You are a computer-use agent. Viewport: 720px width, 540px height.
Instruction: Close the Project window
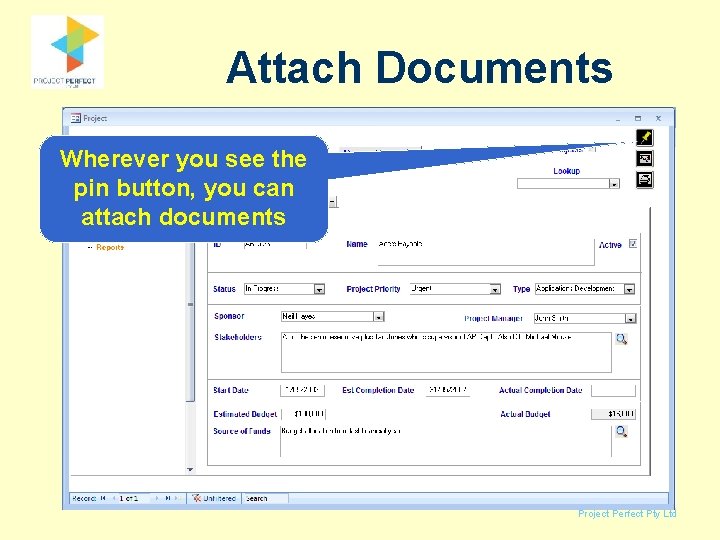click(x=658, y=118)
